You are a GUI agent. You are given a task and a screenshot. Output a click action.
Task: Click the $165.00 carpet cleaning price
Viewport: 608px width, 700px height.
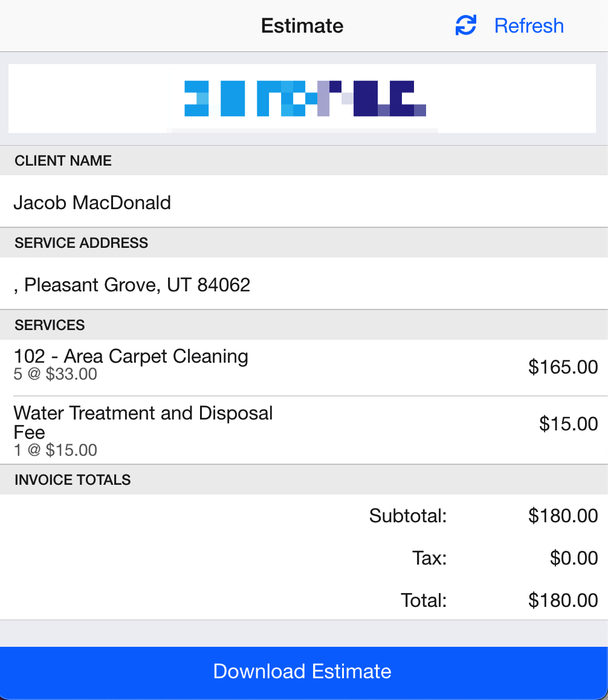[563, 367]
